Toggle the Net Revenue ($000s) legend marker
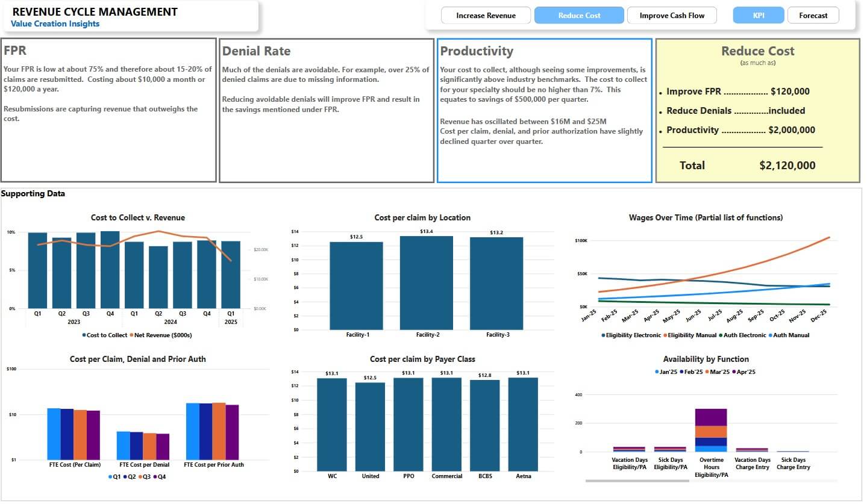The height and width of the screenshot is (504, 867). [131, 335]
